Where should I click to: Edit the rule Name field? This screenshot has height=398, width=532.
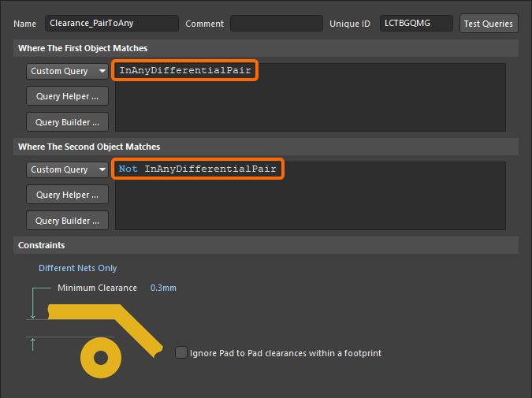click(x=111, y=24)
